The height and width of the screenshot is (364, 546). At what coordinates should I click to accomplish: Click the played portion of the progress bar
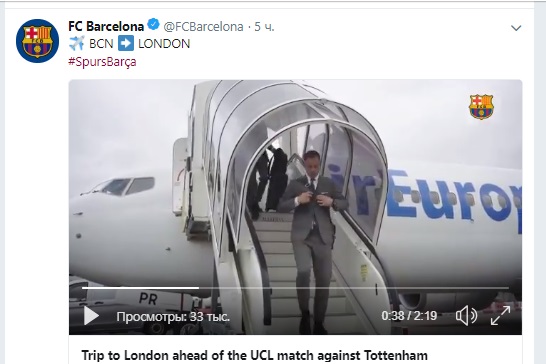(140, 288)
